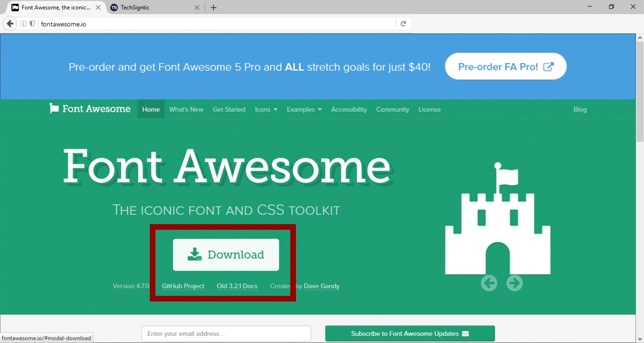Open the Accessibility nav link

[349, 109]
